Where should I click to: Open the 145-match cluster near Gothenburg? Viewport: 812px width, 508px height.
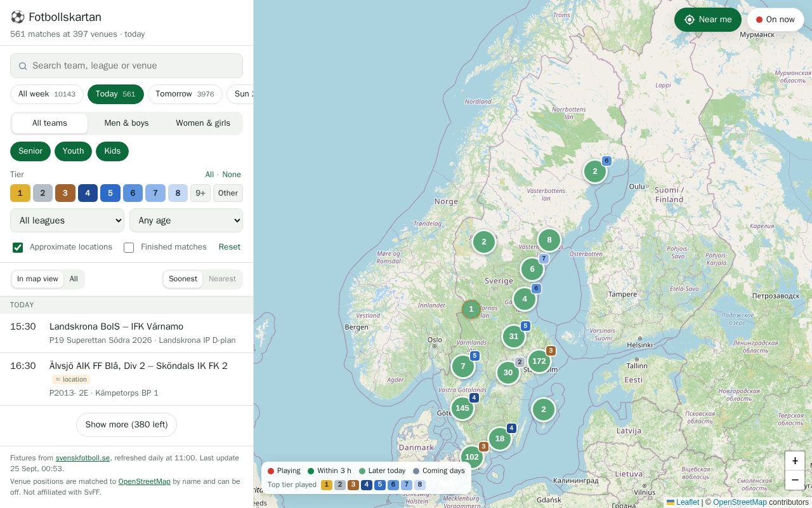coord(462,408)
